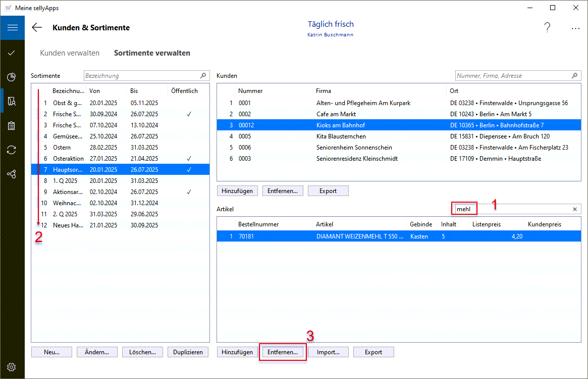Open the share nodes sidebar icon
This screenshot has height=379, width=588.
pyautogui.click(x=12, y=174)
